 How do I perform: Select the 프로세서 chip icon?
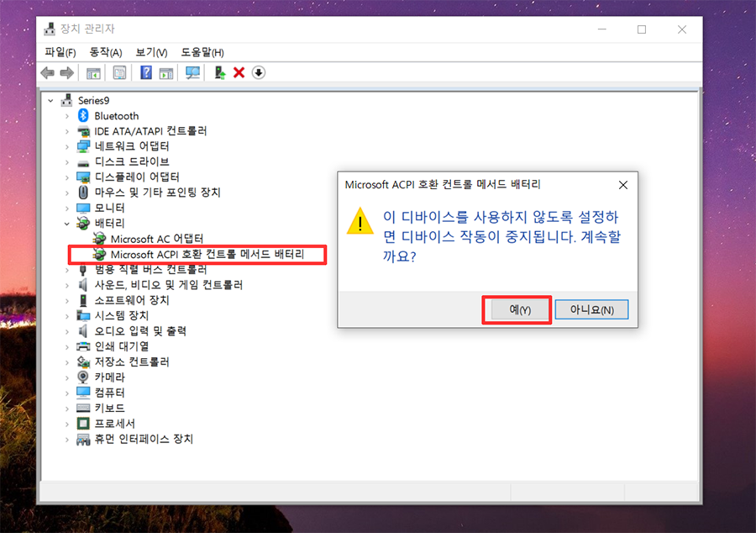pos(83,424)
